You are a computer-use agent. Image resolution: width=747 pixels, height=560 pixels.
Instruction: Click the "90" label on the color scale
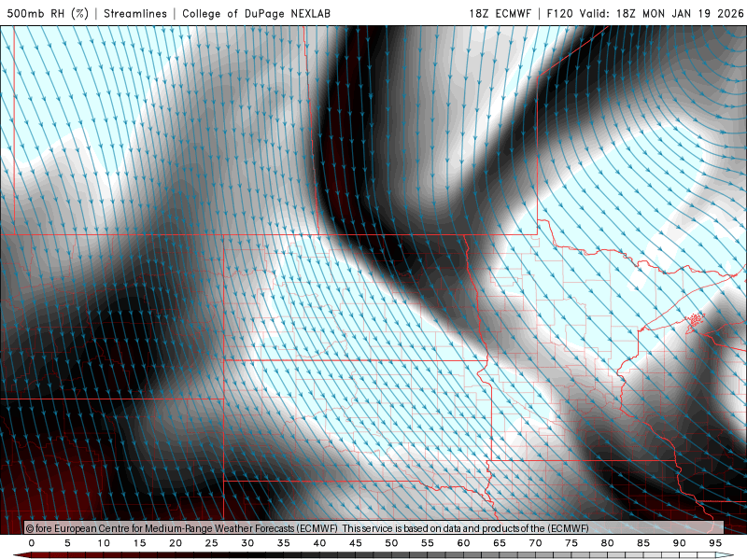tap(680, 543)
